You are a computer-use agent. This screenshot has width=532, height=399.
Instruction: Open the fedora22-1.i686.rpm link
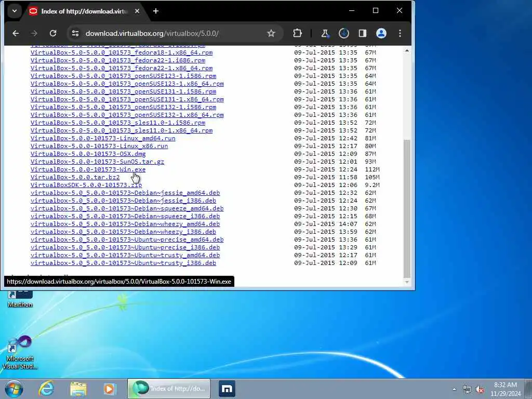118,60
